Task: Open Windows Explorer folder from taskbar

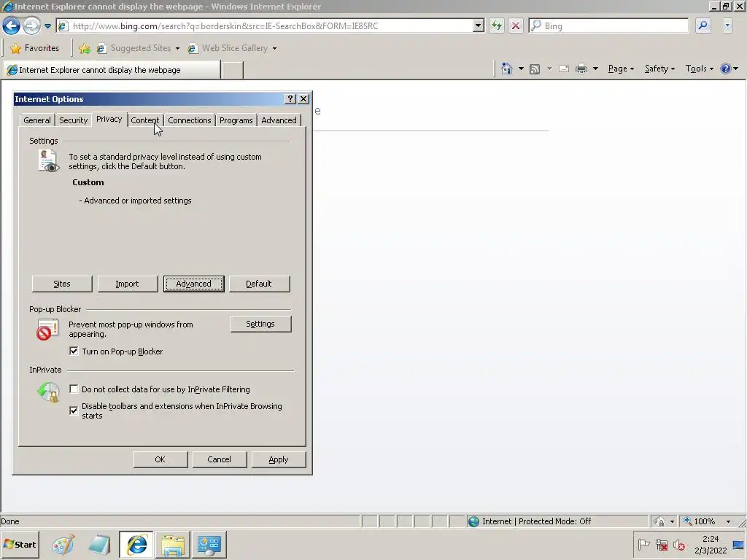Action: pos(173,545)
